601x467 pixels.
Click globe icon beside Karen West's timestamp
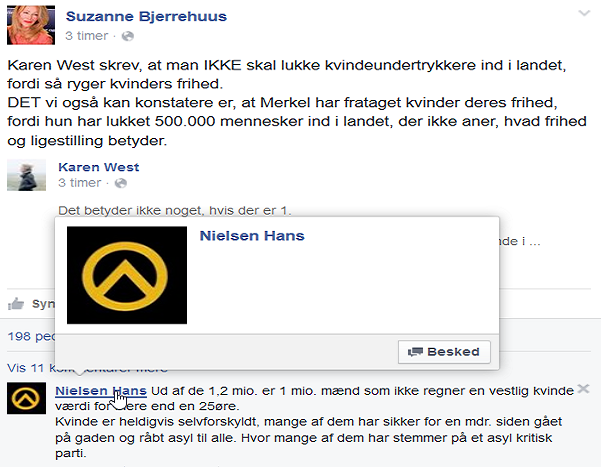[121, 183]
